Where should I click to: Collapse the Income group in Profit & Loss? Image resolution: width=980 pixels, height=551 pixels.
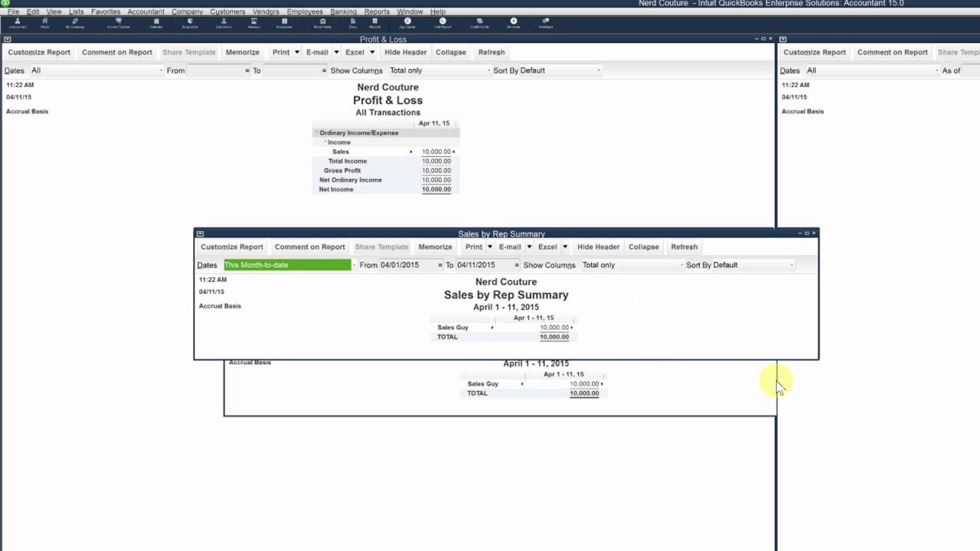[x=325, y=142]
